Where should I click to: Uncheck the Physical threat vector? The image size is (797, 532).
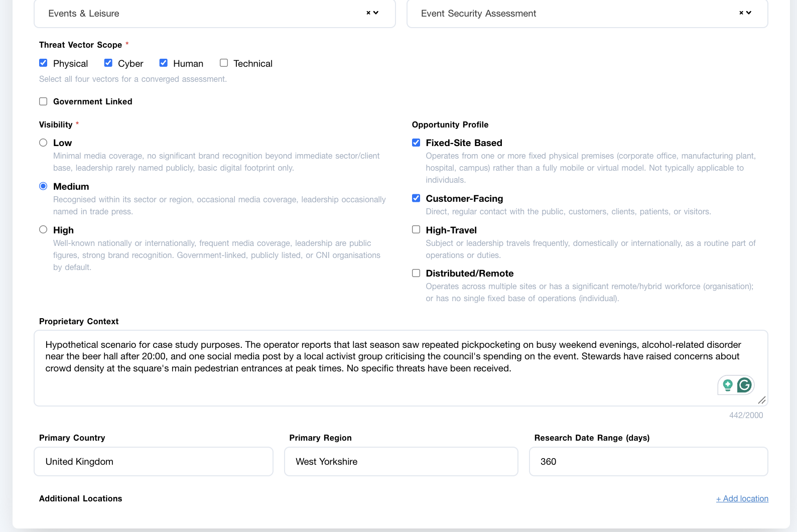tap(43, 63)
